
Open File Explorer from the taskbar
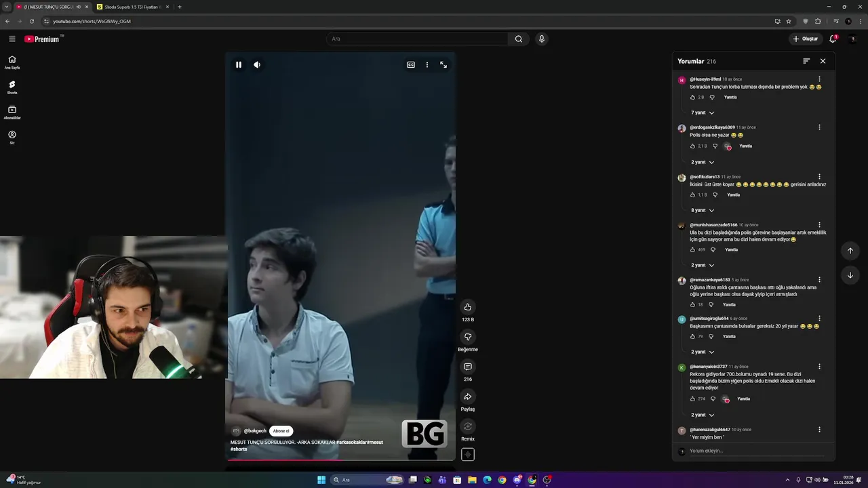coord(472,480)
